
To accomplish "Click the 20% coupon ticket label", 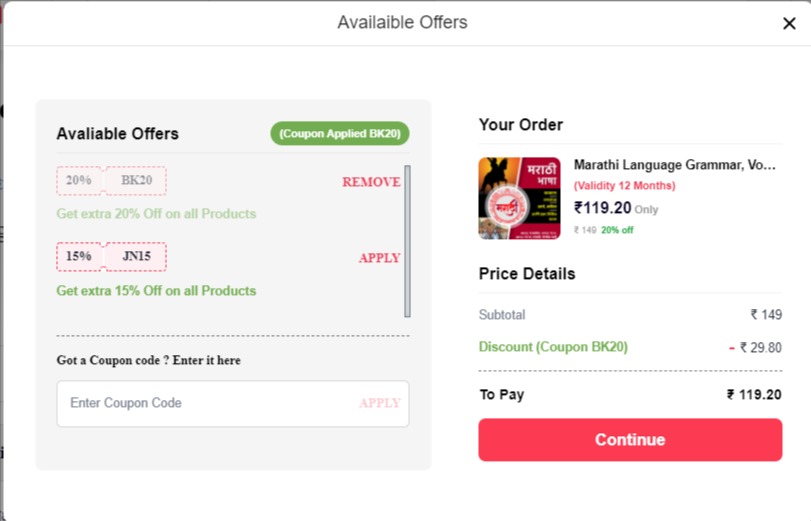I will click(79, 181).
